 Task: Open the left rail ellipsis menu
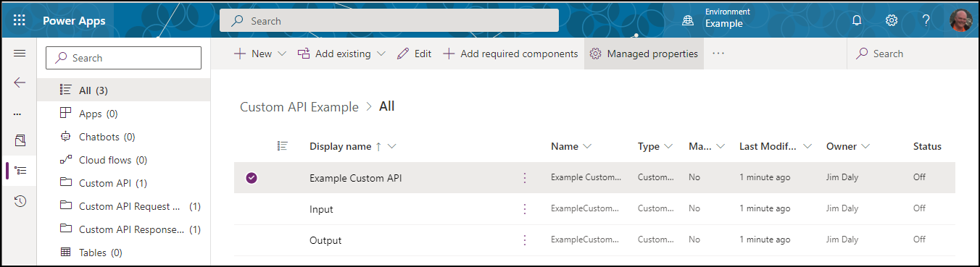[x=18, y=114]
